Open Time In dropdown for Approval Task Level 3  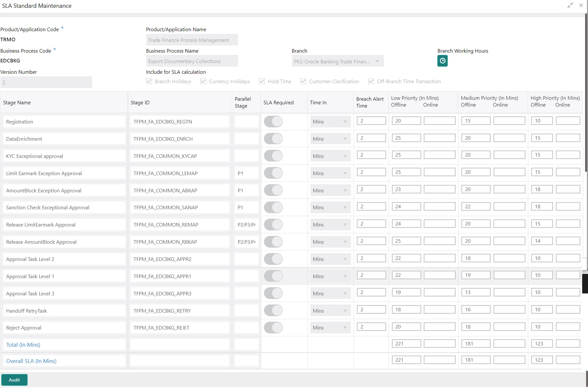331,293
